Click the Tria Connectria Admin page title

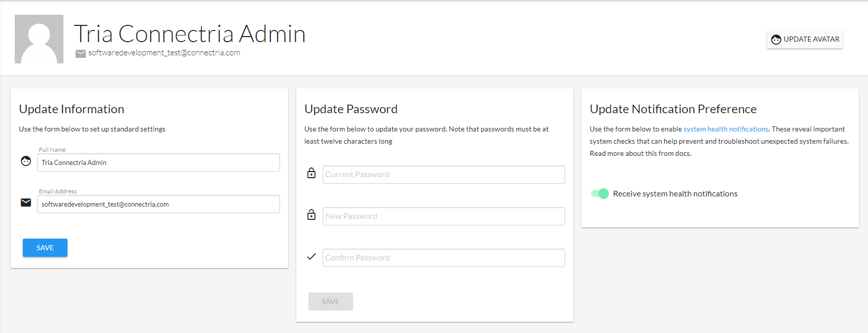coord(190,34)
